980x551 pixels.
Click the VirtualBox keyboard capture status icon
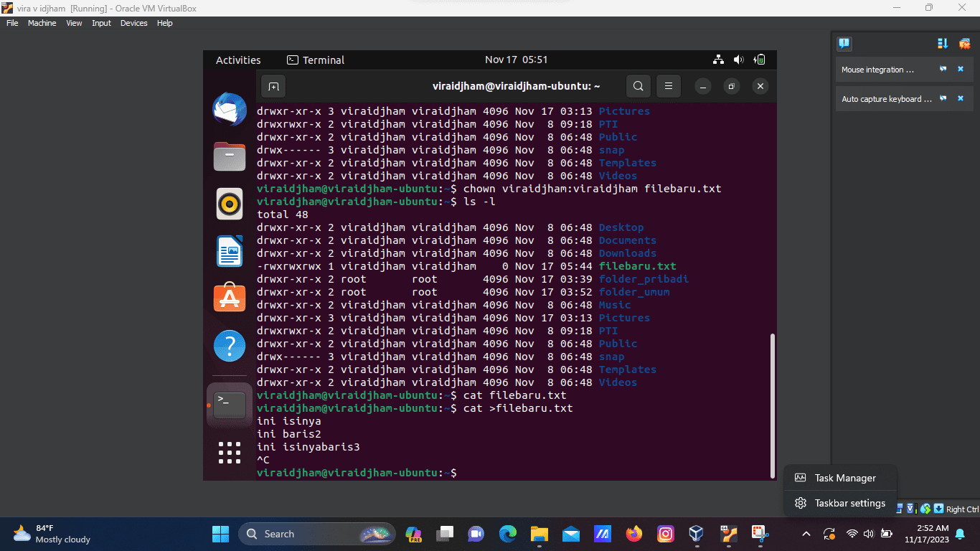click(939, 509)
